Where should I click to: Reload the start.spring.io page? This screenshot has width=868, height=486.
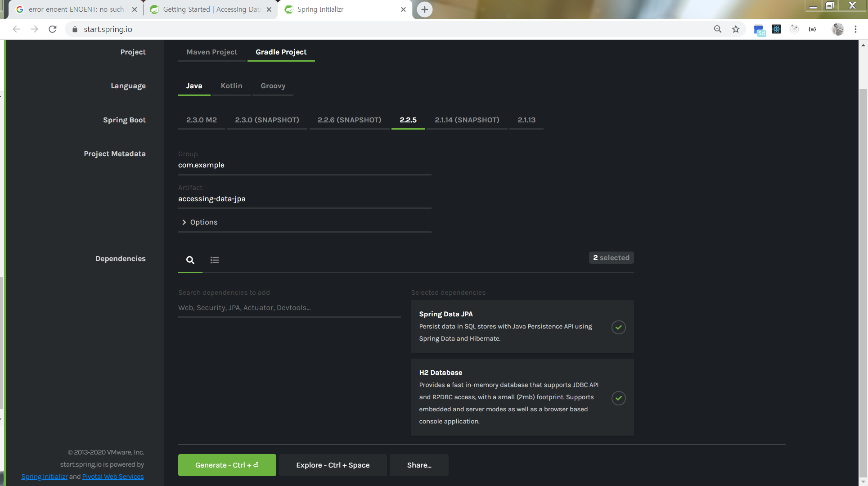click(53, 29)
